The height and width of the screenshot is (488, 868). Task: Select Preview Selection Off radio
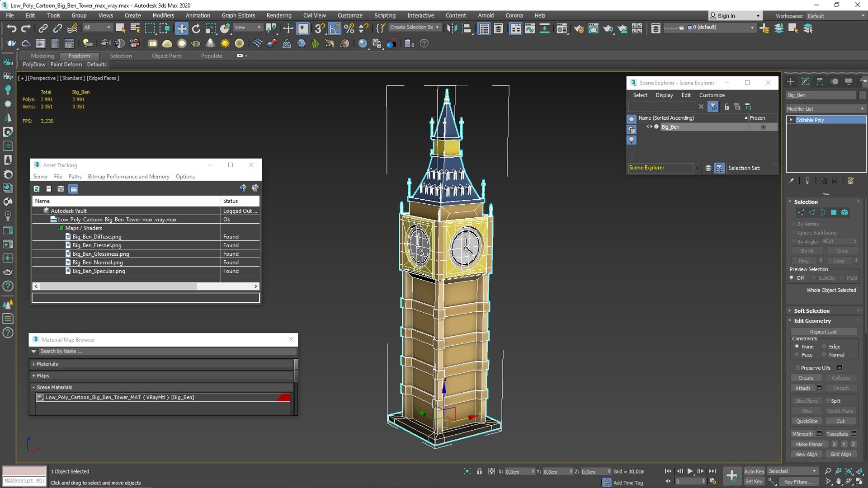click(x=792, y=277)
